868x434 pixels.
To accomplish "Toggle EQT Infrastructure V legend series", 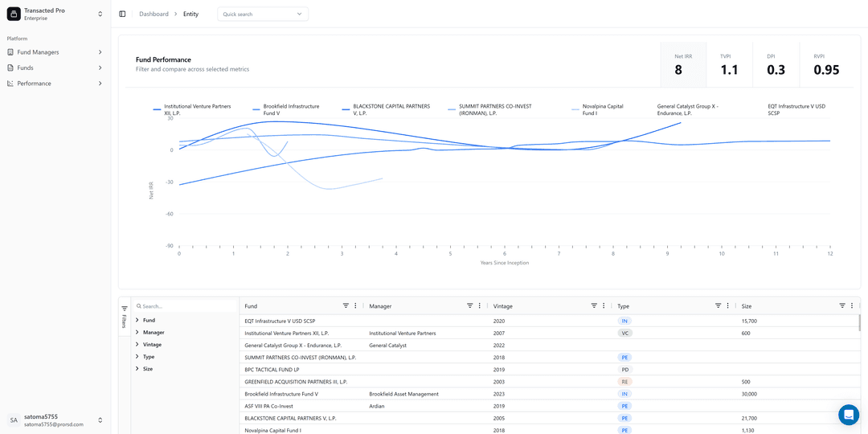I will coord(796,109).
